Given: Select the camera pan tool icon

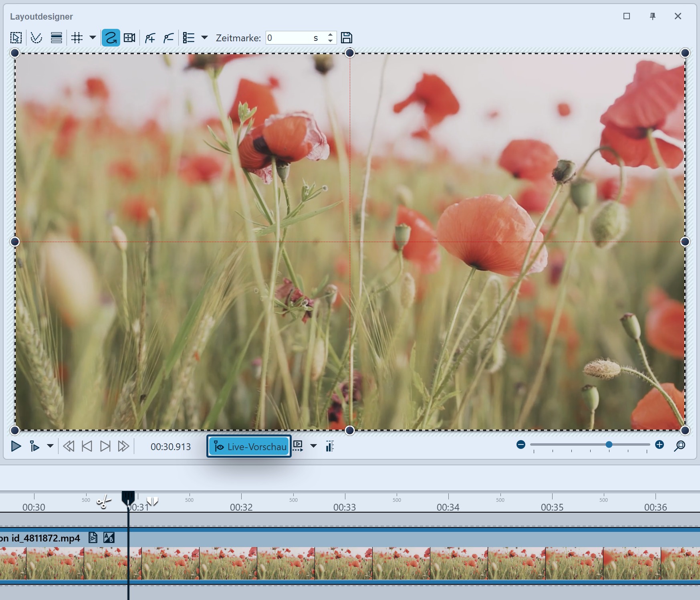Looking at the screenshot, I should click(x=129, y=38).
